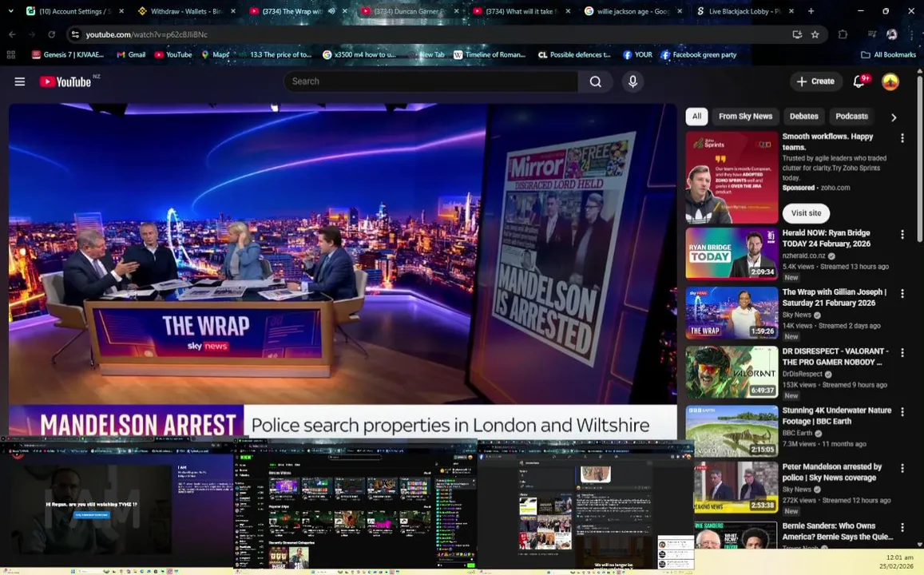
Task: Open options menu for DR DISRESPECT video
Action: click(x=902, y=352)
